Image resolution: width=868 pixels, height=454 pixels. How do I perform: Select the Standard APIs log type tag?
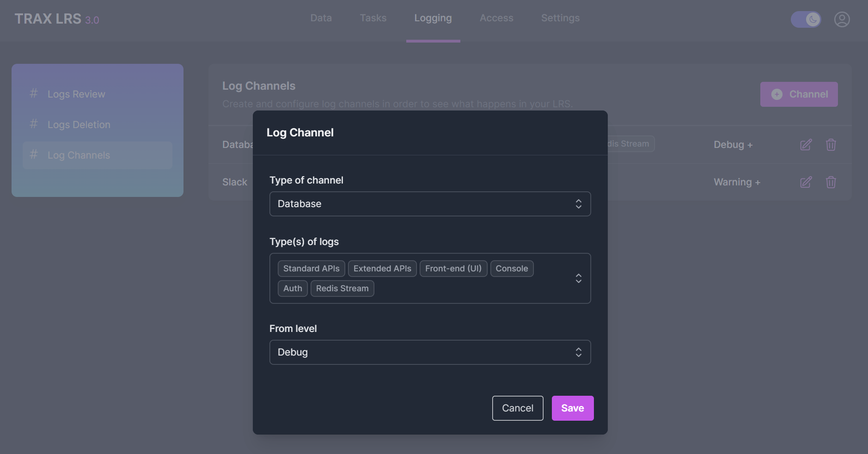311,269
